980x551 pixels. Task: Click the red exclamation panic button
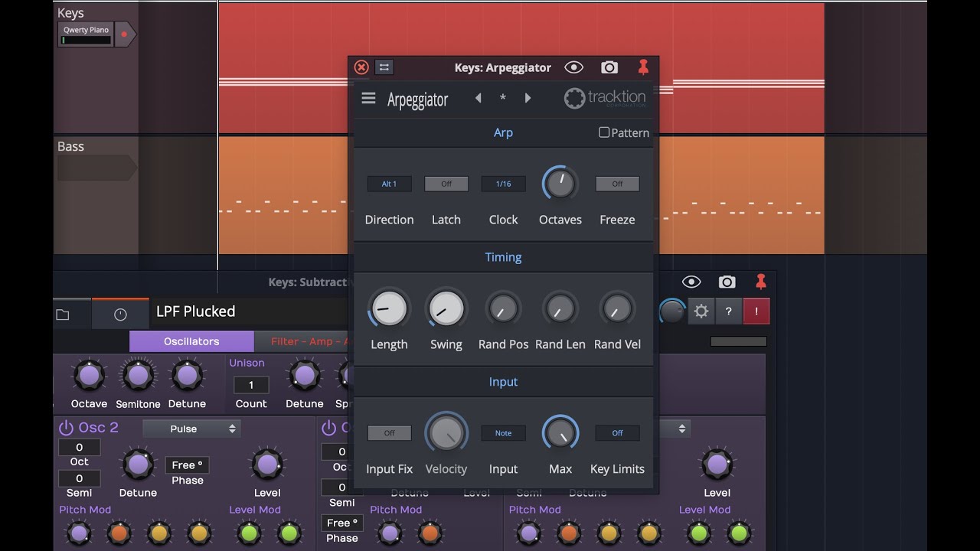[x=756, y=311]
